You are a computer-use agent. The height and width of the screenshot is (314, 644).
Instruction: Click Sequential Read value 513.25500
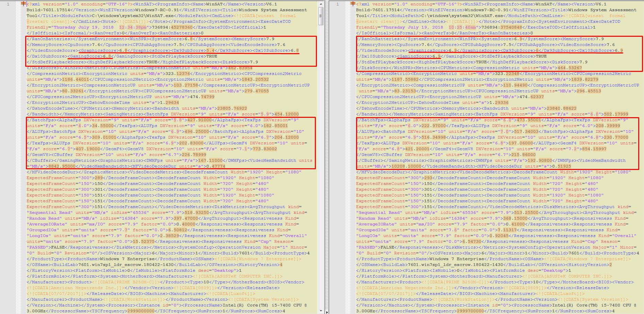[526, 213]
